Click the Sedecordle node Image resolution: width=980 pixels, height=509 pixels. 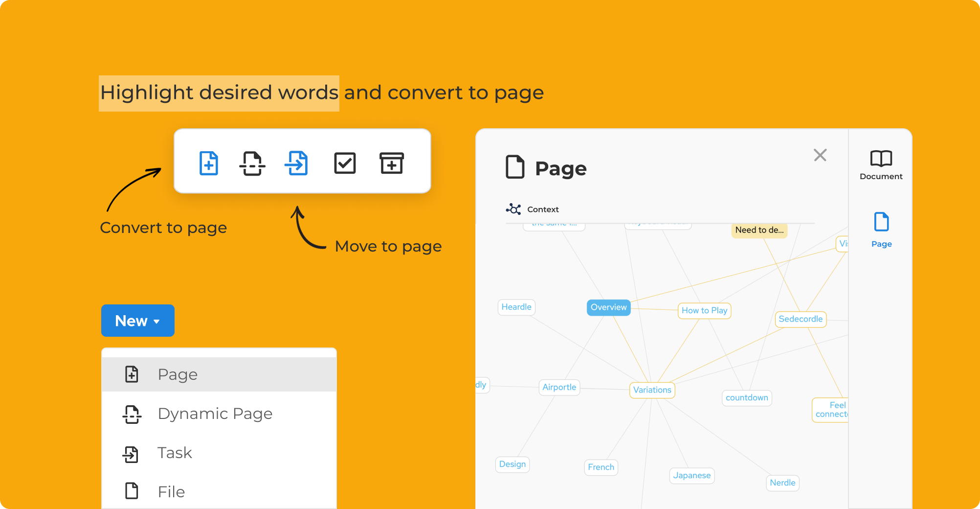(x=801, y=319)
